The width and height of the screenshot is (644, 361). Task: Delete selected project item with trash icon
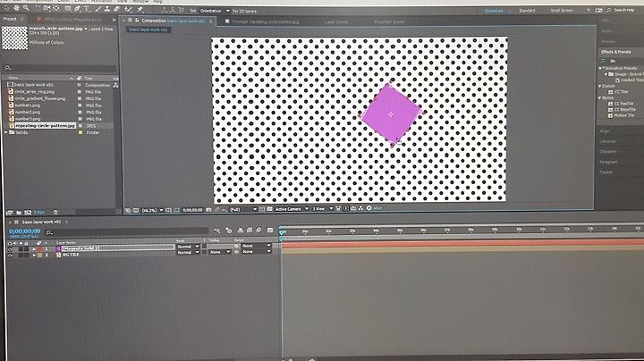click(x=55, y=212)
